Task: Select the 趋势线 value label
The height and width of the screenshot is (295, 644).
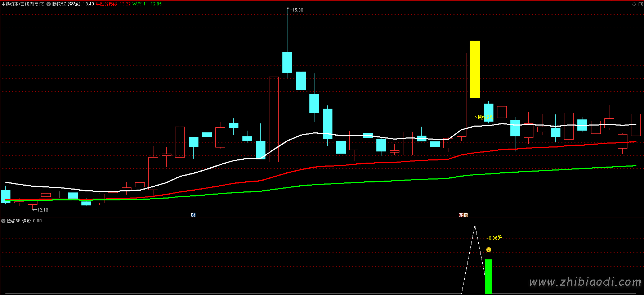Action: pyautogui.click(x=81, y=4)
